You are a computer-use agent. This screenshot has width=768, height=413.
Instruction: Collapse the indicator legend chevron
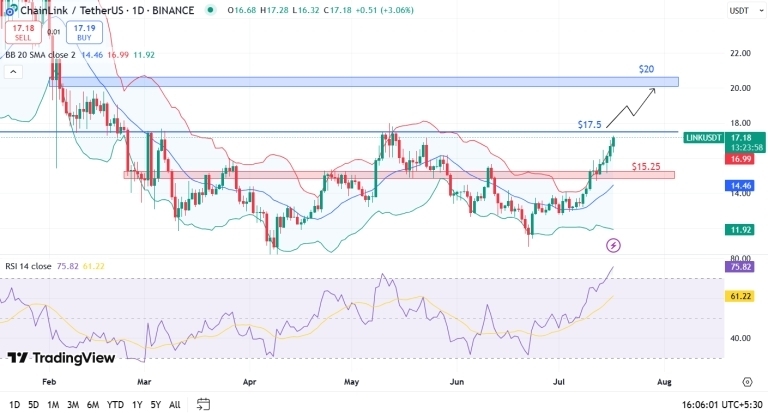click(13, 72)
